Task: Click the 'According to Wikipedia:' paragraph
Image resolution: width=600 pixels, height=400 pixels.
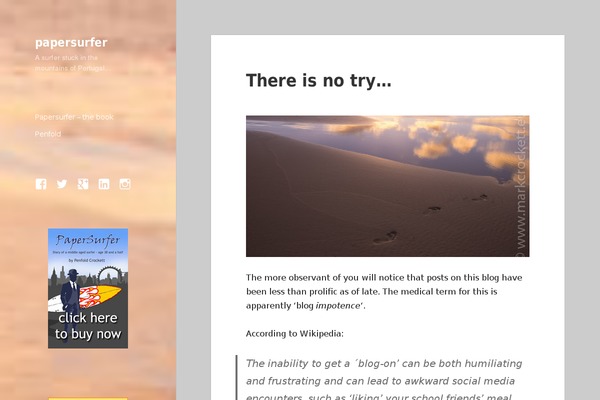Action: 295,333
